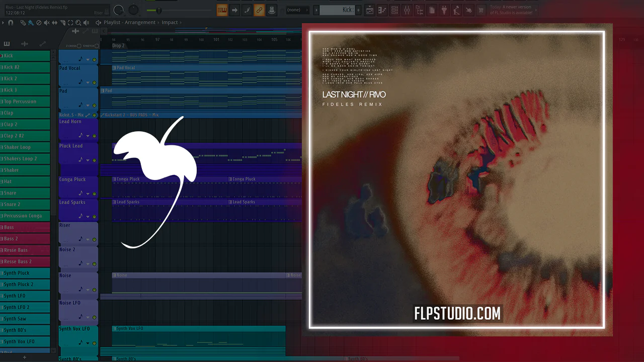The width and height of the screenshot is (644, 362).
Task: Open the Tempo tapper icon
Action: tap(456, 10)
